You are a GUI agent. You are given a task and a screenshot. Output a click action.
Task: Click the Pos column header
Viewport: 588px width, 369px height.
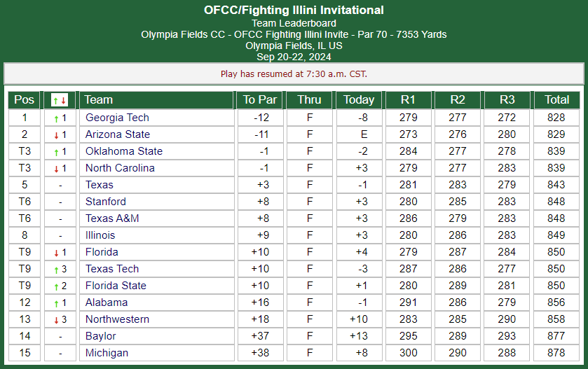pyautogui.click(x=24, y=100)
